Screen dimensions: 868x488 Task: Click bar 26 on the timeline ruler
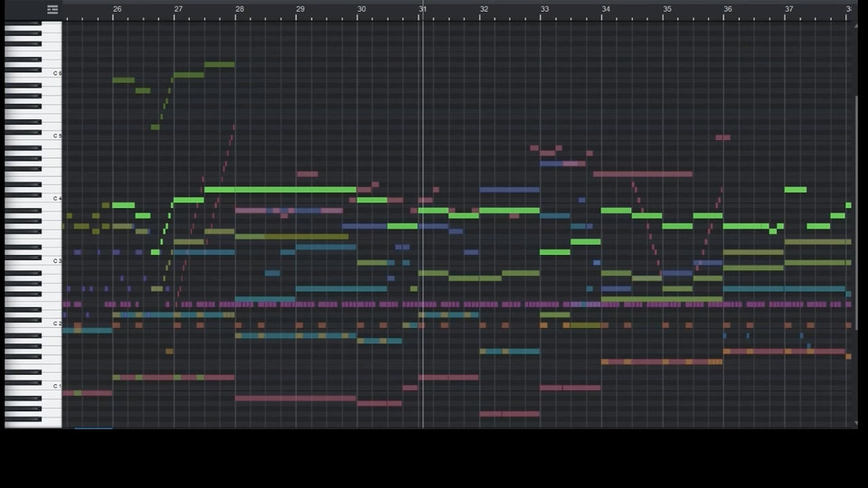(118, 9)
